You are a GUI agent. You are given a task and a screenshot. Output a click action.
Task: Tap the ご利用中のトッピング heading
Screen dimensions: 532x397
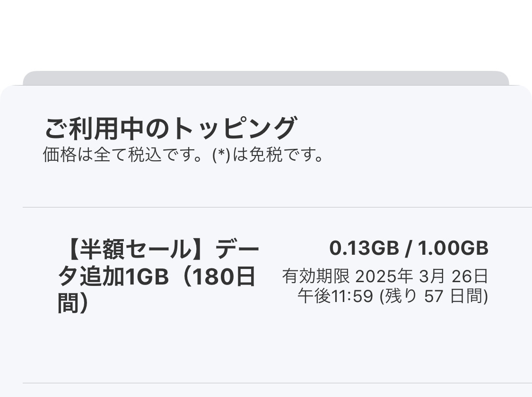click(x=170, y=128)
